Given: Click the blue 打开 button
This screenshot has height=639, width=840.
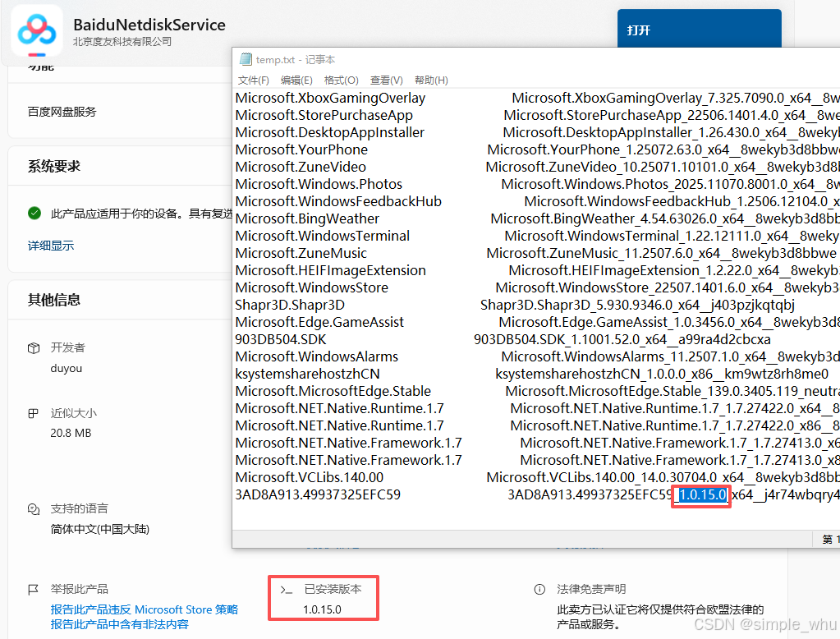Looking at the screenshot, I should (x=699, y=29).
